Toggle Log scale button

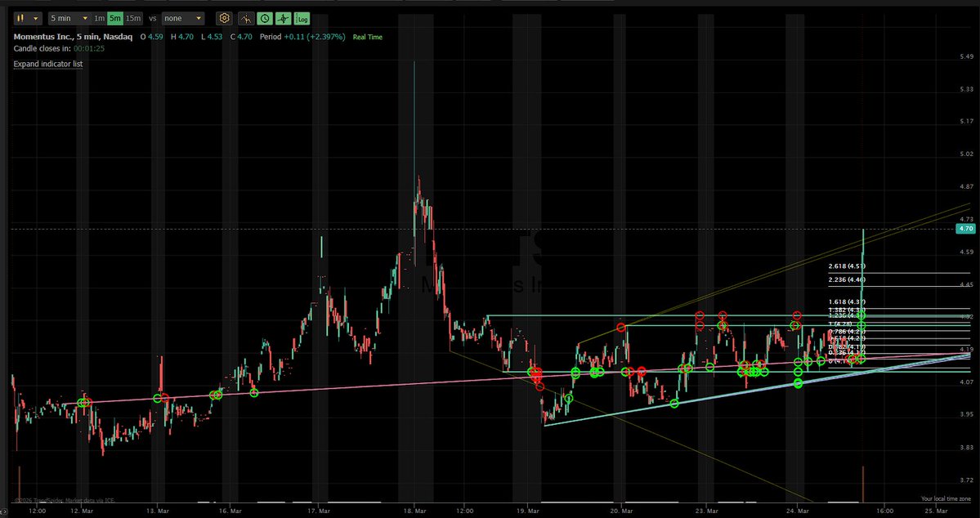[302, 19]
